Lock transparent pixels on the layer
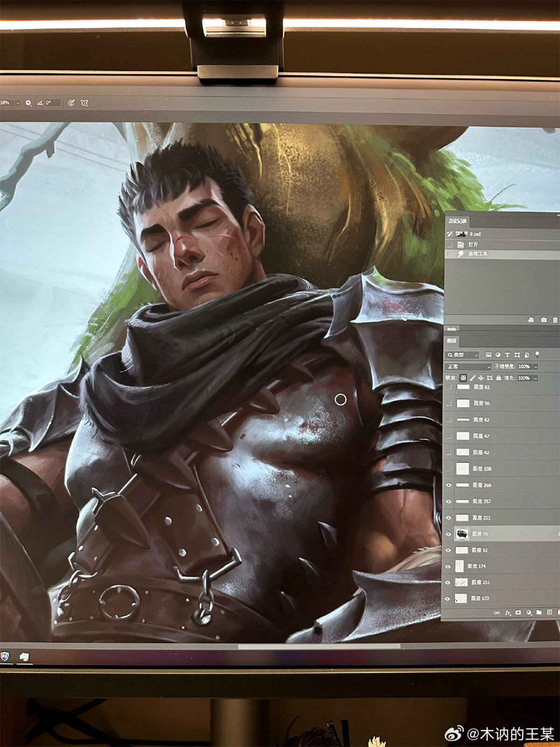 pyautogui.click(x=463, y=378)
